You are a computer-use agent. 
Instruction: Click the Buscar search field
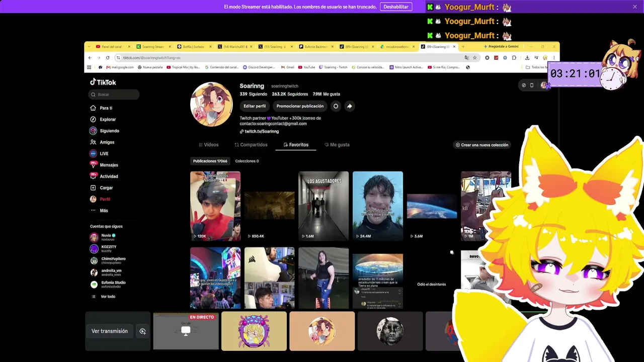(114, 95)
